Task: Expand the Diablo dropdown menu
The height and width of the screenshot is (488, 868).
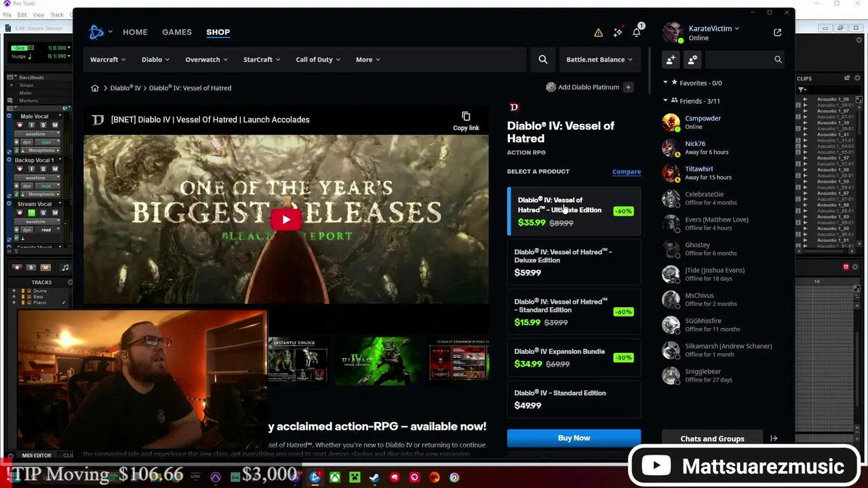Action: 156,60
